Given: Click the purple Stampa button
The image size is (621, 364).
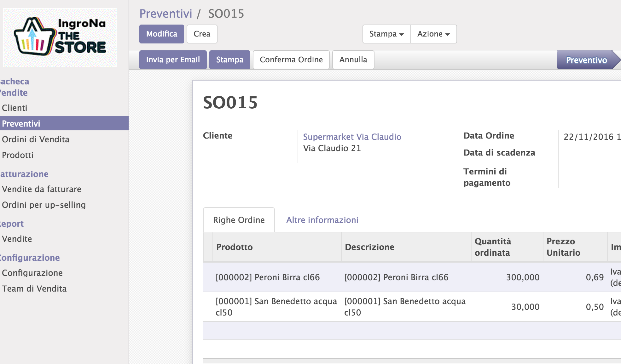Looking at the screenshot, I should pos(229,60).
